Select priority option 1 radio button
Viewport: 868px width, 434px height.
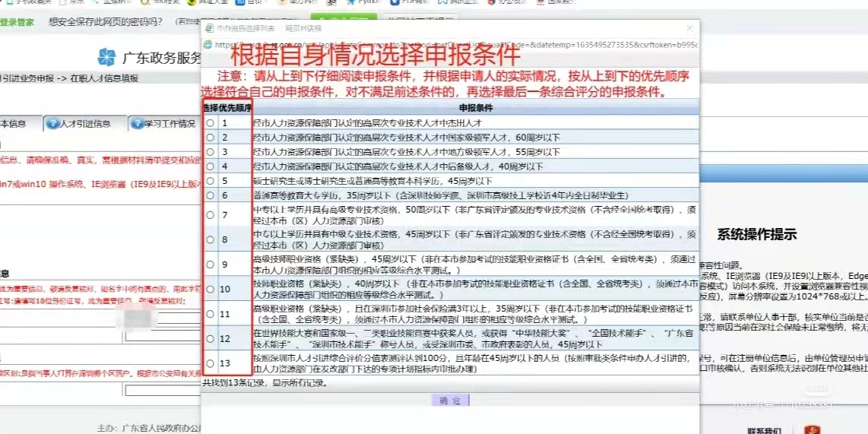tap(210, 123)
